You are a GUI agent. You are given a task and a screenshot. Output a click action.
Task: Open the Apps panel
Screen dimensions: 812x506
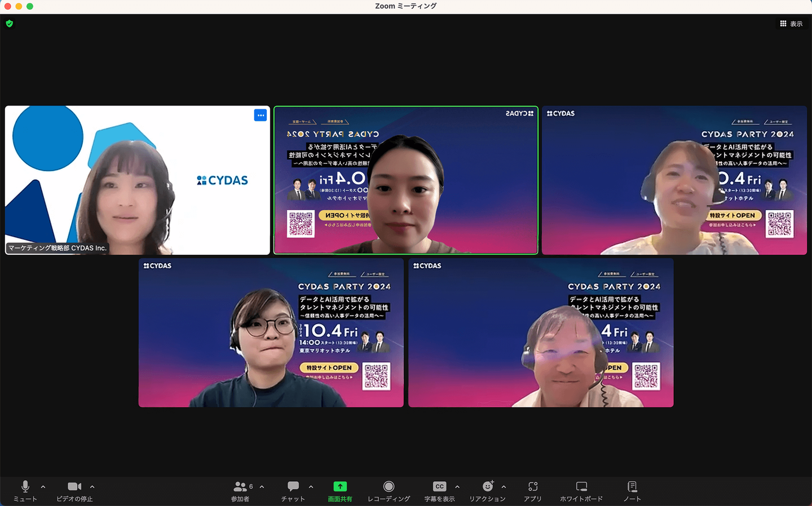pos(533,490)
